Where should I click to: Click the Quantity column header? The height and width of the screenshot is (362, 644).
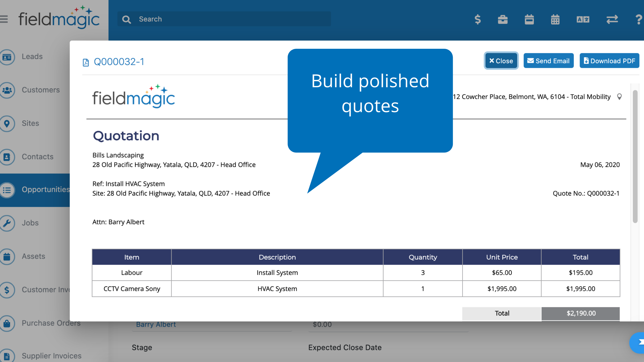click(423, 257)
